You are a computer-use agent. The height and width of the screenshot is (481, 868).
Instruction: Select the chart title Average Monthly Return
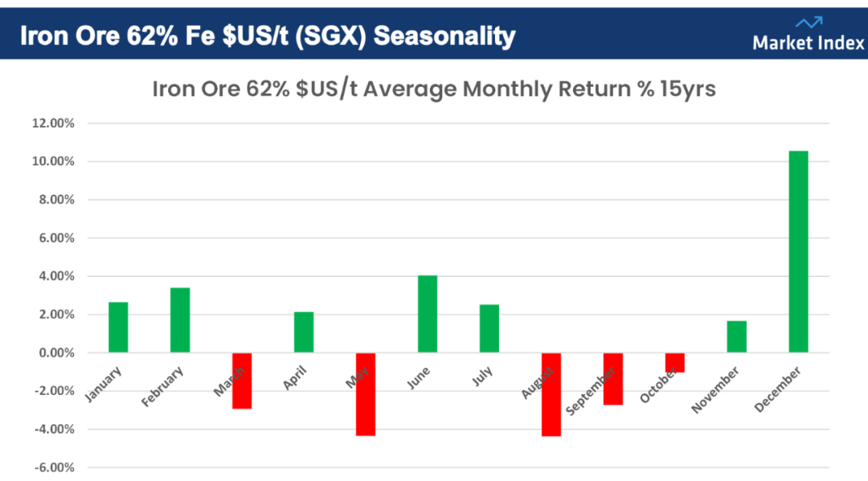click(x=434, y=89)
